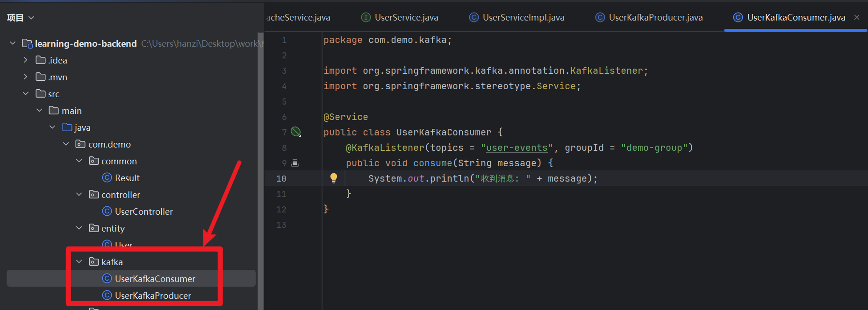Open the UserServiceImpl.java tab

[523, 18]
